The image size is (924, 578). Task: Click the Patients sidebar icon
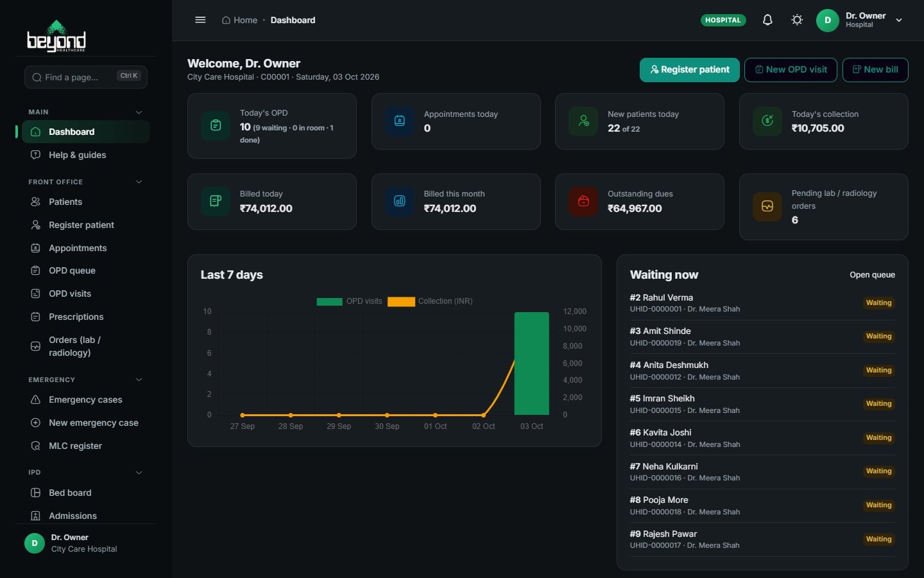[36, 202]
